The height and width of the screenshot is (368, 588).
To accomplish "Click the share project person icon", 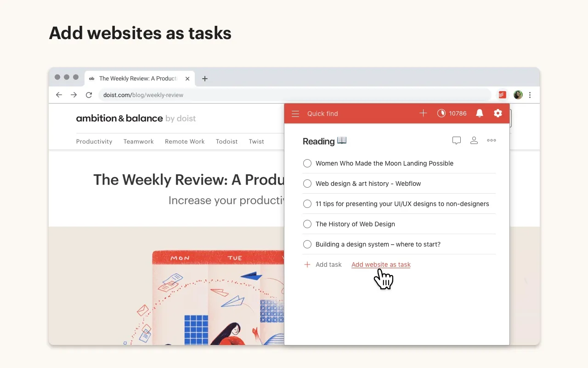I will click(474, 141).
